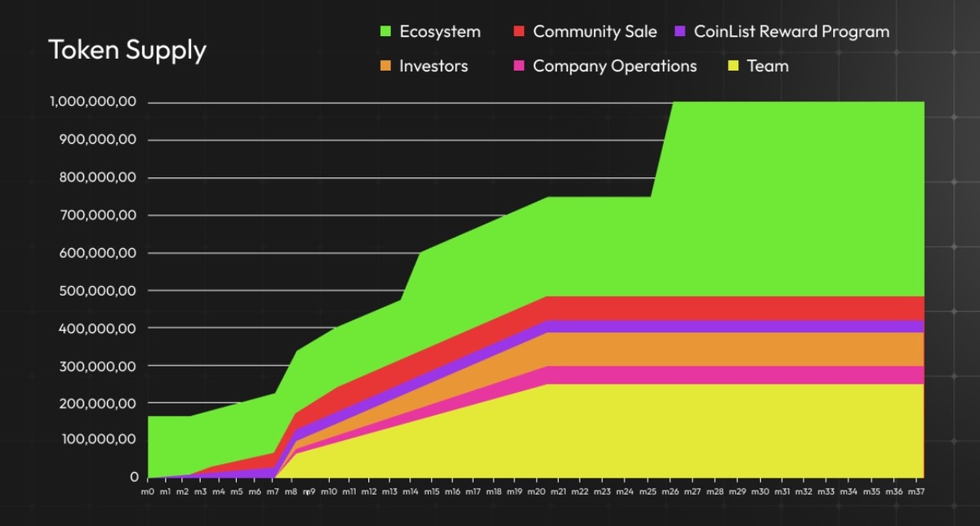Image resolution: width=980 pixels, height=526 pixels.
Task: Click the m0 month label on x-axis
Action: point(149,493)
